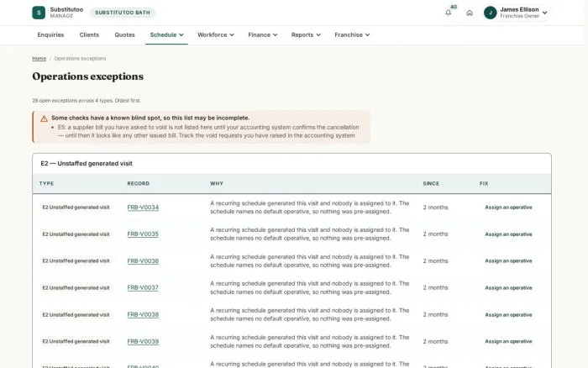Screen dimensions: 588x368
Task: Click the home icon in header
Action: [469, 13]
